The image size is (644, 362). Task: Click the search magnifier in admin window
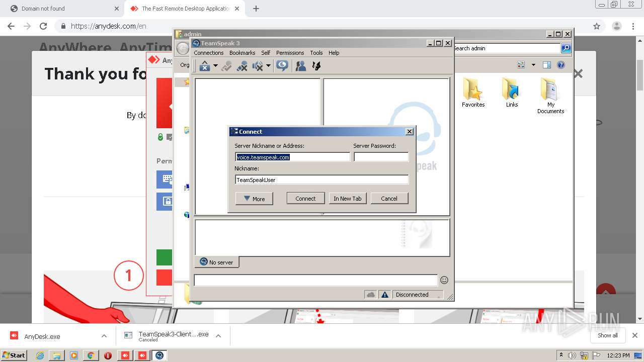click(566, 48)
